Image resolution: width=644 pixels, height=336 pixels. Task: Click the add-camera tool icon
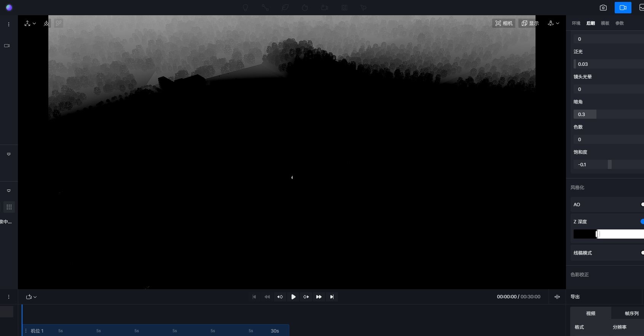tap(325, 8)
